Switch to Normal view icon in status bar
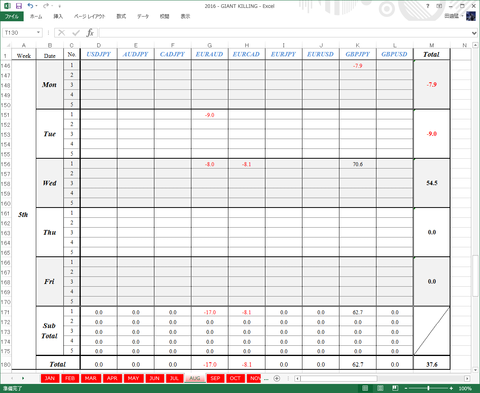Screen dimensions: 480x393 point(365,388)
